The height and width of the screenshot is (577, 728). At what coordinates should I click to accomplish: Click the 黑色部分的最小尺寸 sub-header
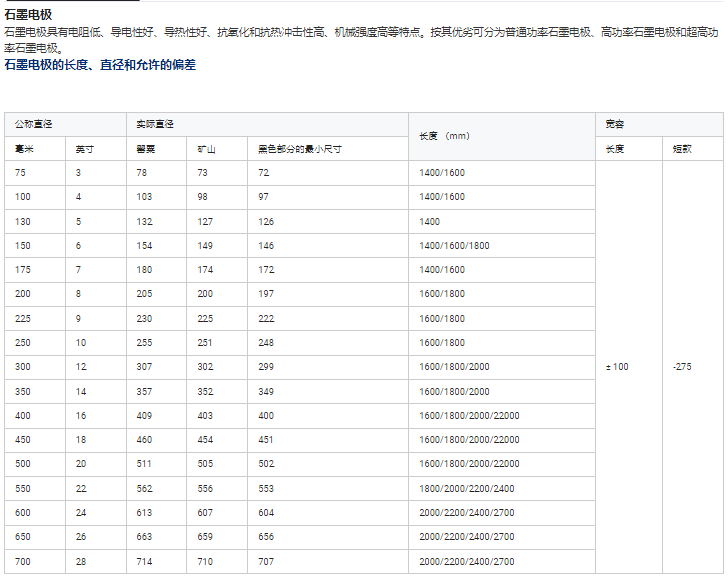[300, 149]
